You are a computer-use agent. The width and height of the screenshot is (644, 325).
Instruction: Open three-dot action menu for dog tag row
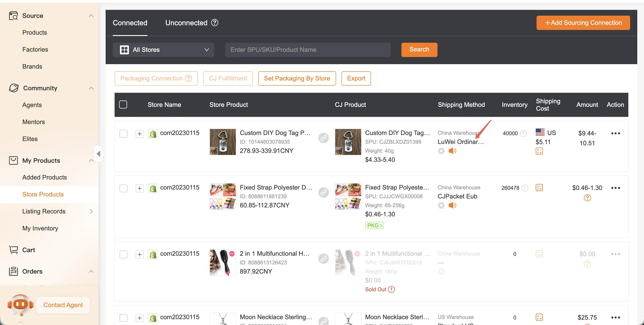(x=615, y=133)
